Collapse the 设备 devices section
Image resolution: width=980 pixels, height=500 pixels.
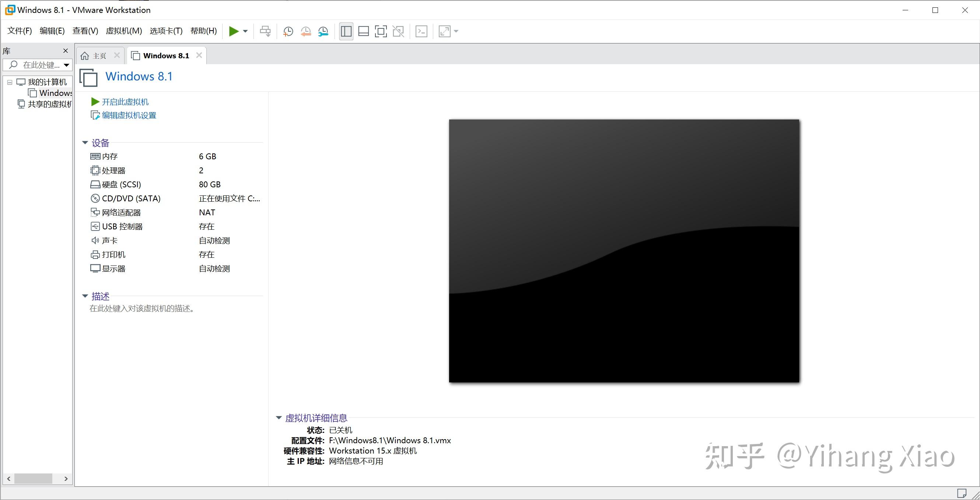(85, 142)
